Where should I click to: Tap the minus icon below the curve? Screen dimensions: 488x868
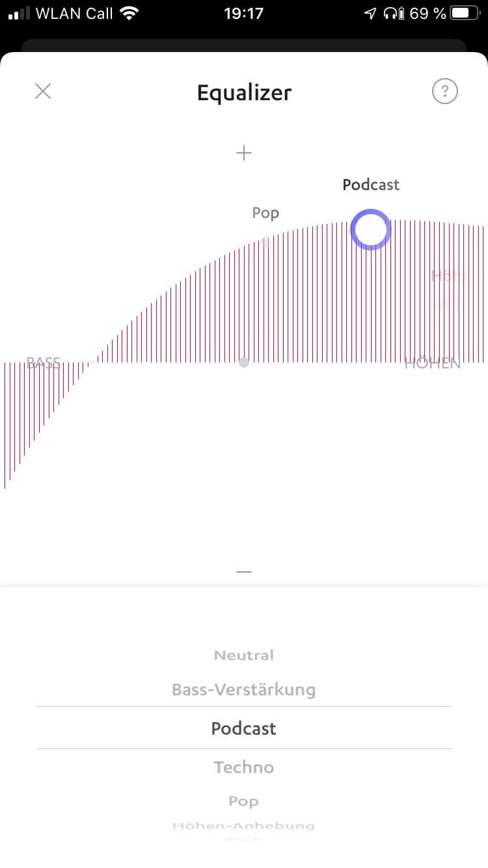click(244, 571)
